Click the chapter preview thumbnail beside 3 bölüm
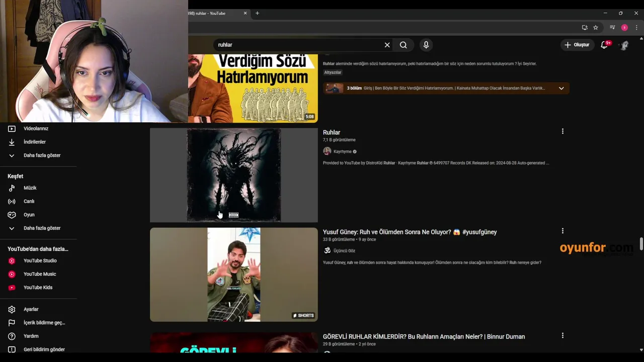Viewport: 644px width, 362px height. [334, 88]
